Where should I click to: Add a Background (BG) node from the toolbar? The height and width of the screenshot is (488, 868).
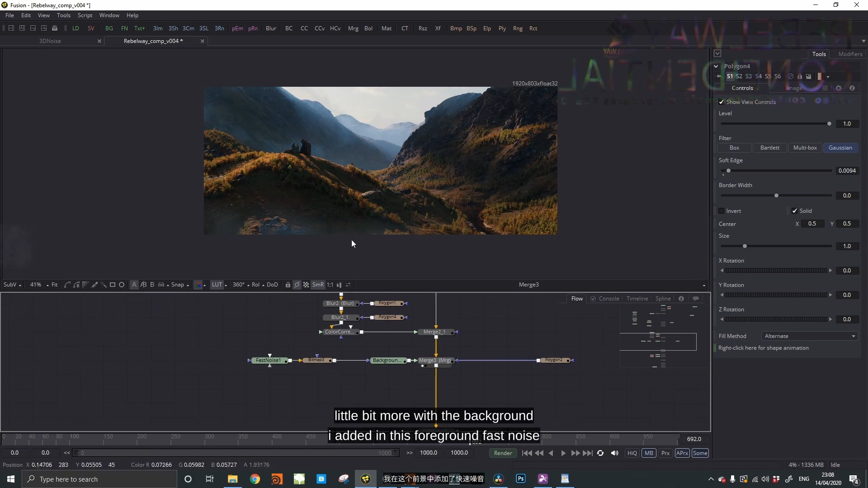(x=108, y=28)
